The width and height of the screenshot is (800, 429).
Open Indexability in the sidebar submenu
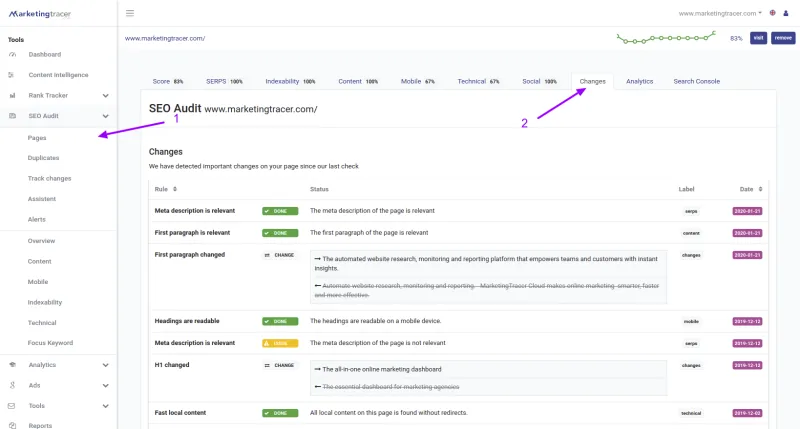click(45, 302)
